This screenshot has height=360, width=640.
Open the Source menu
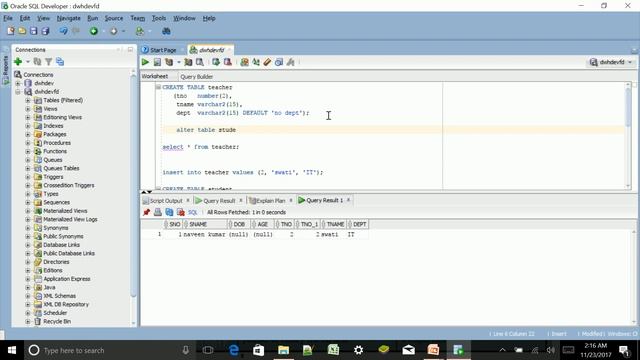point(113,18)
